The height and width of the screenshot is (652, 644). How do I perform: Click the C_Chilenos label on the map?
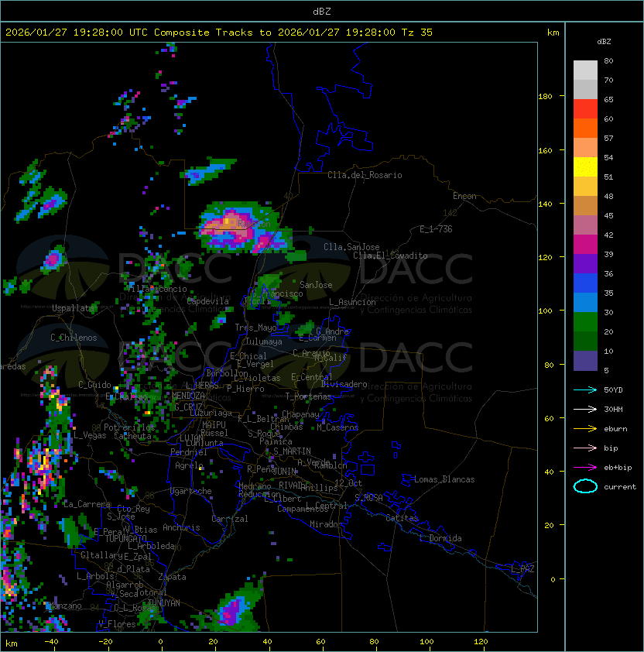pos(74,338)
